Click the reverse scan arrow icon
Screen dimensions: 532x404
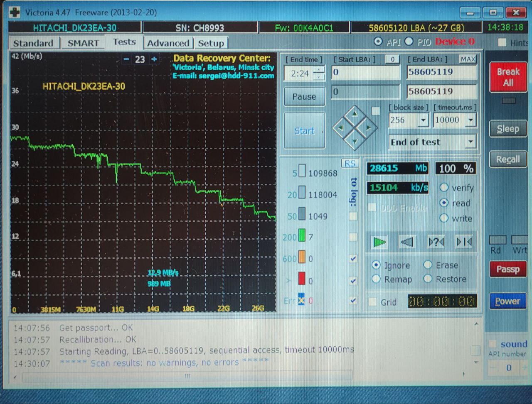(407, 242)
